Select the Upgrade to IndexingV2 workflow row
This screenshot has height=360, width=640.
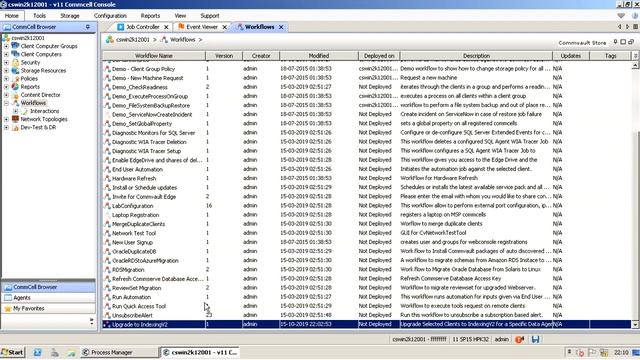click(367, 324)
